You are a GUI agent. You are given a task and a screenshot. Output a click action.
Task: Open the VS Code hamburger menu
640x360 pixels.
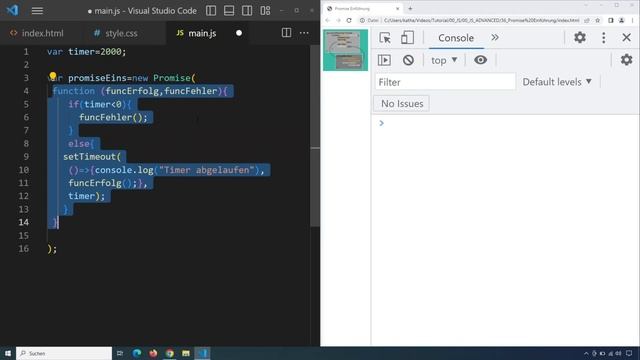(x=37, y=11)
